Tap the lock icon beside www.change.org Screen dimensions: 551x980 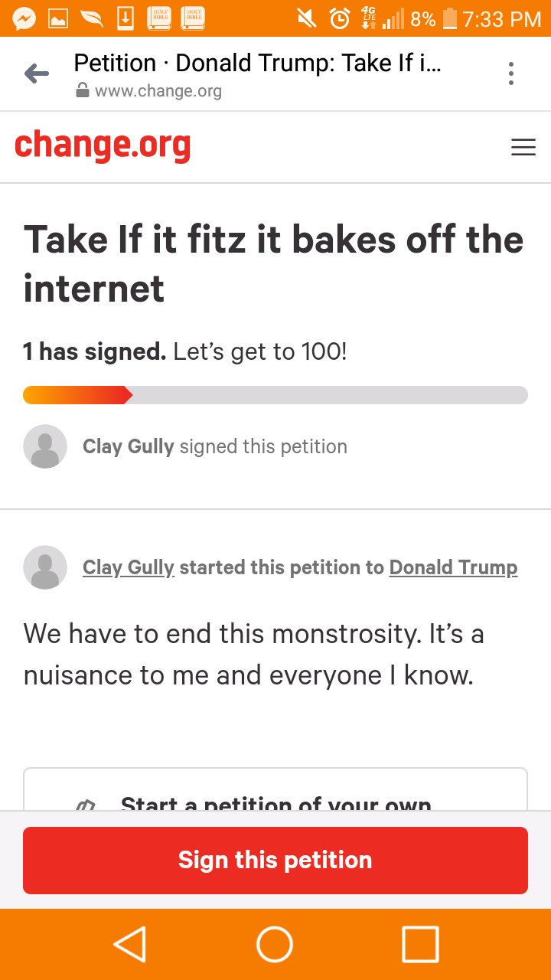[83, 91]
